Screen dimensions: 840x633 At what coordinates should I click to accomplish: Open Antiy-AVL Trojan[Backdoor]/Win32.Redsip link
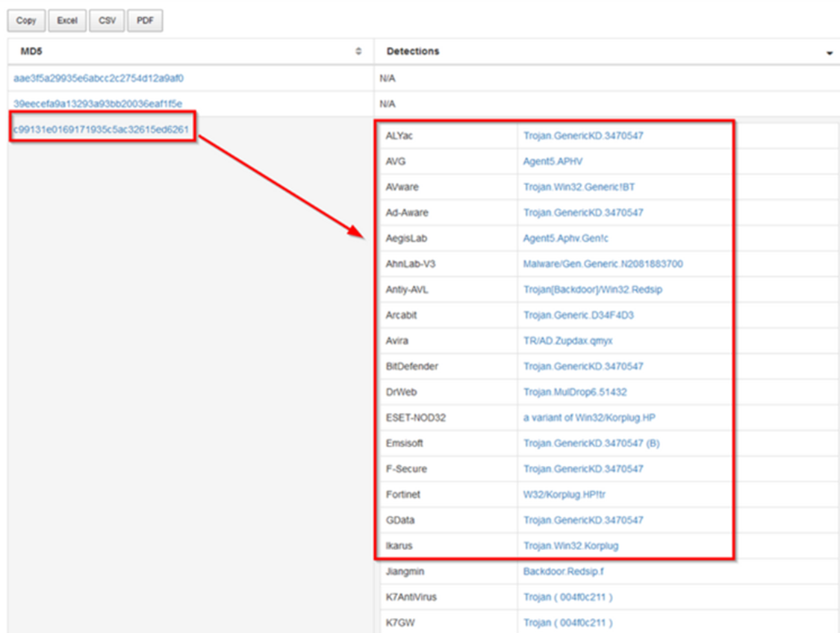(x=593, y=290)
